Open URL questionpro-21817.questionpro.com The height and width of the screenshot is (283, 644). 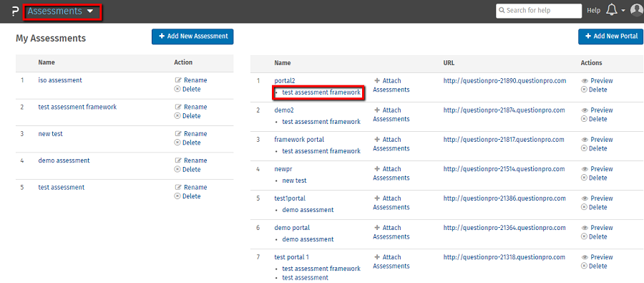504,140
